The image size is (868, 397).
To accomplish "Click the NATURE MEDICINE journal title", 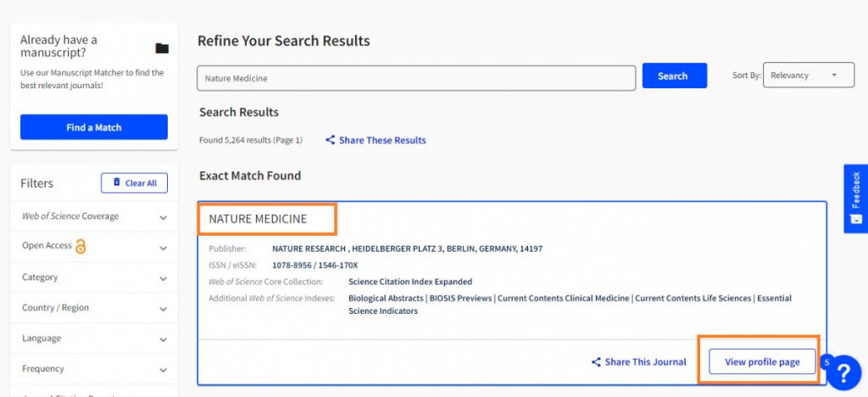I will click(258, 219).
